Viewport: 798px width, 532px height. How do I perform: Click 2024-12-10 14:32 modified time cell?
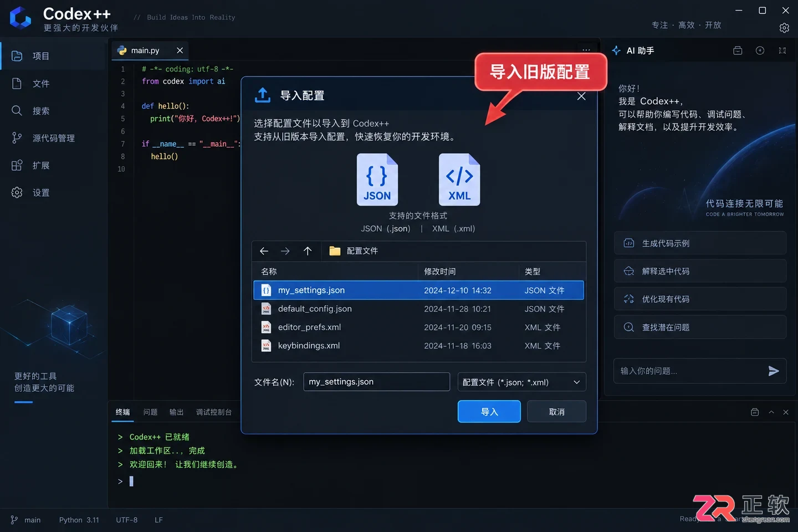[458, 290]
